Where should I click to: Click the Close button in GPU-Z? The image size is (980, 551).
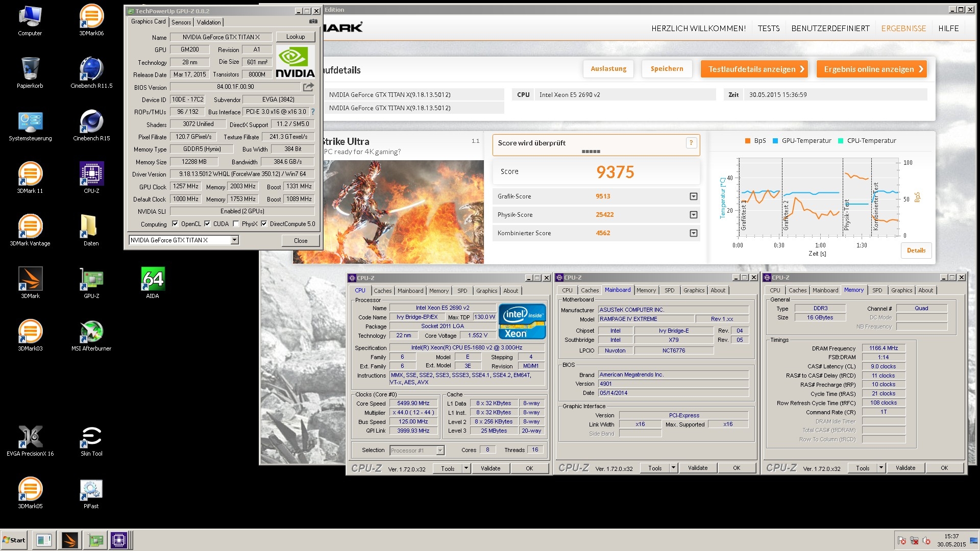tap(301, 240)
